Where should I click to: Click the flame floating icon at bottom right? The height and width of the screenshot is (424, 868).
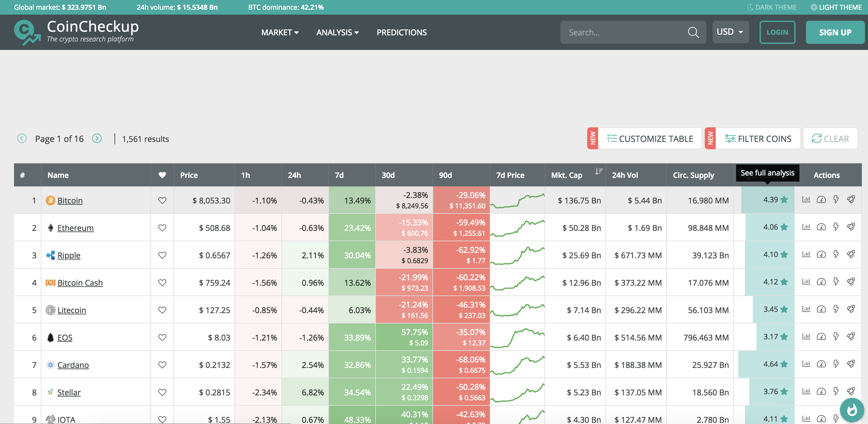click(x=852, y=410)
